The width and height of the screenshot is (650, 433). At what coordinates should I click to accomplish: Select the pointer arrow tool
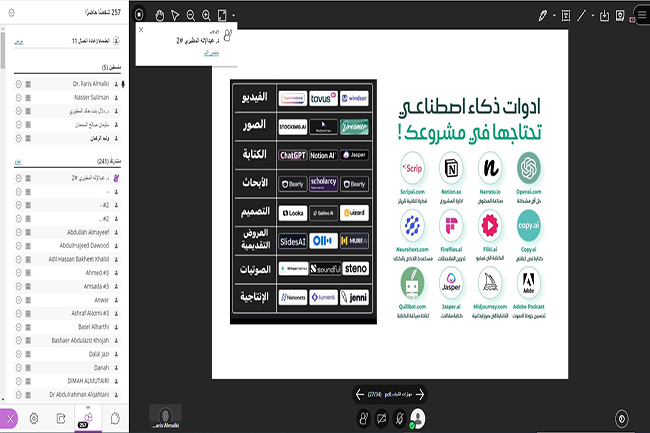[x=175, y=15]
